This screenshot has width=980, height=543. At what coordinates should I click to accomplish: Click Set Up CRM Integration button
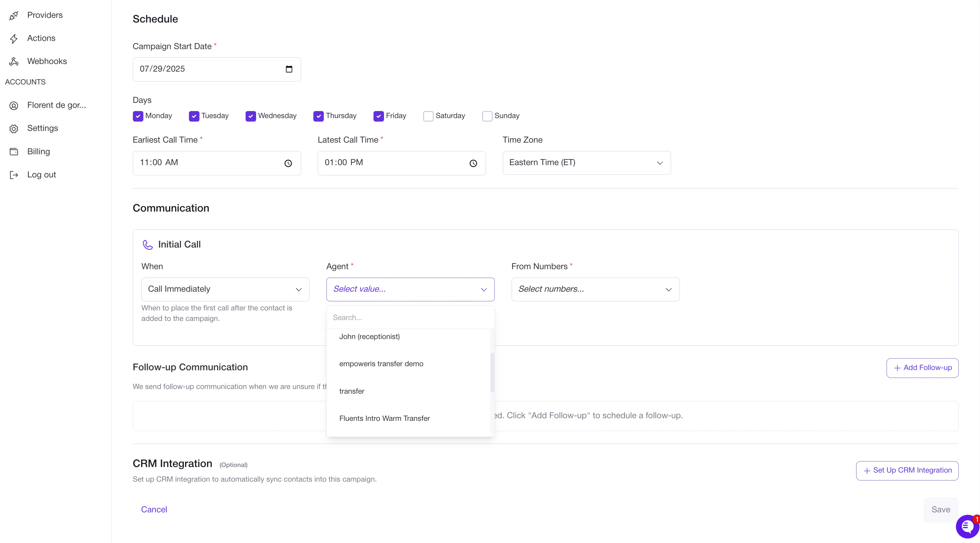(x=907, y=470)
